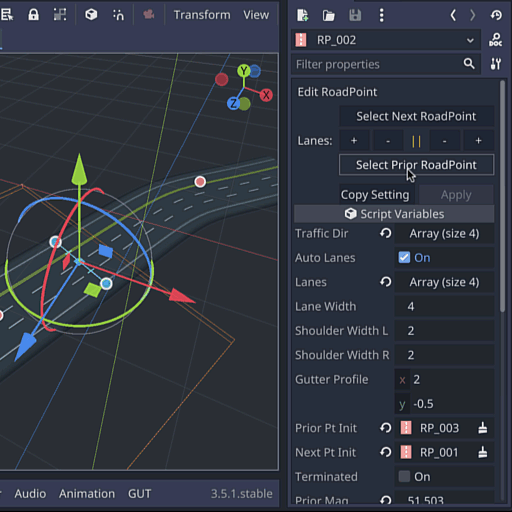Expand the Traffic Dir array
512x512 pixels.
444,234
